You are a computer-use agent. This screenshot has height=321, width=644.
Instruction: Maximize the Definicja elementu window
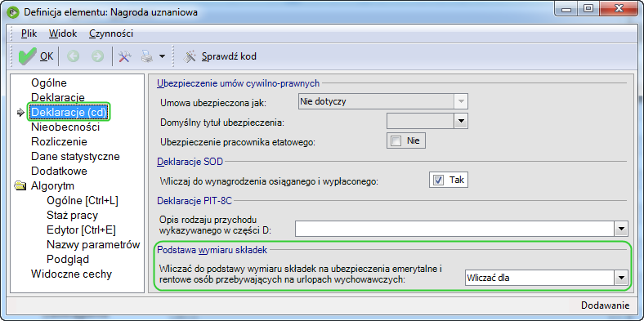tap(588, 9)
